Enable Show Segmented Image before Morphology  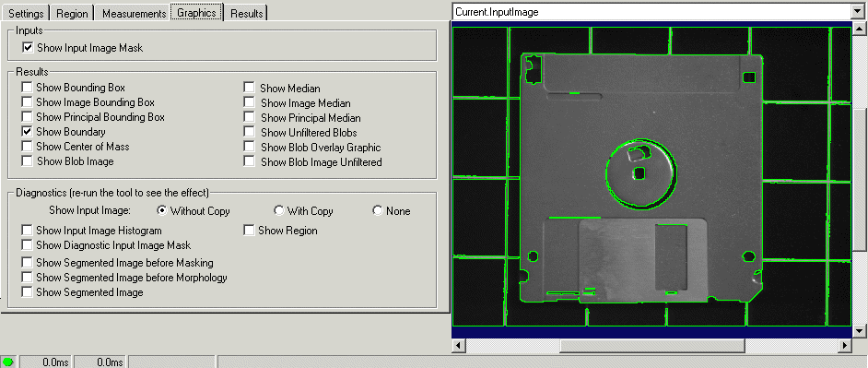point(27,277)
